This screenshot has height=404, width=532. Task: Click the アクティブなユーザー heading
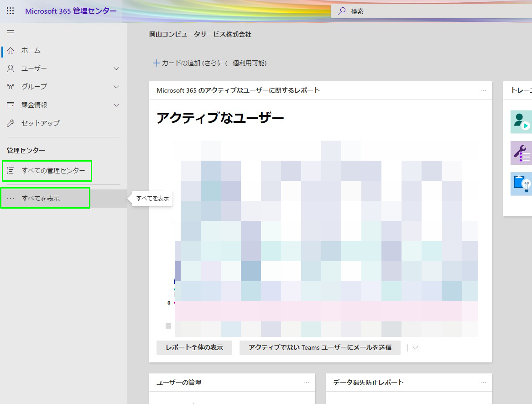click(x=220, y=118)
